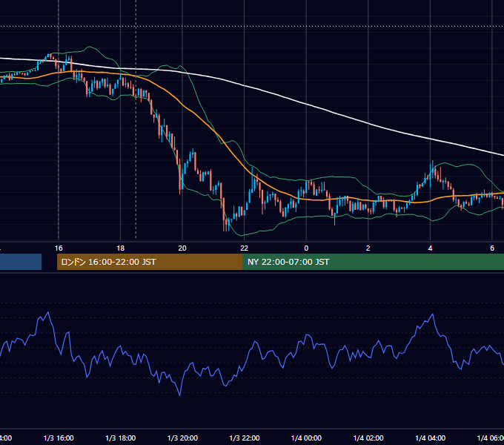
Task: Click the 1/3 20:00 date label
Action: click(x=182, y=438)
